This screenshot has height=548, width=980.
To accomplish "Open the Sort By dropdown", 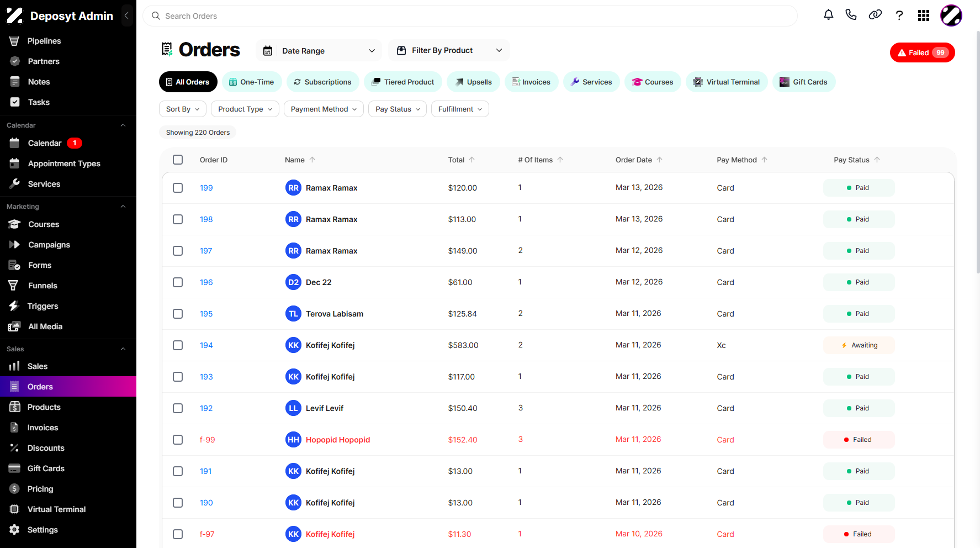I will click(183, 109).
